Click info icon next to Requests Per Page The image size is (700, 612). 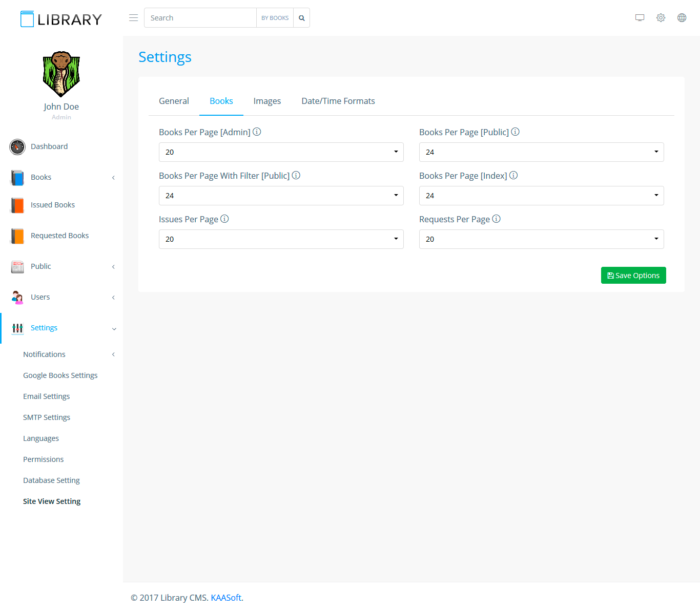click(x=496, y=219)
